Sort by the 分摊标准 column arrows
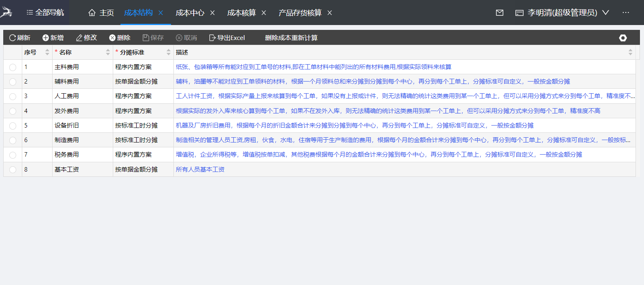Viewport: 644px width, 285px height. (x=169, y=52)
